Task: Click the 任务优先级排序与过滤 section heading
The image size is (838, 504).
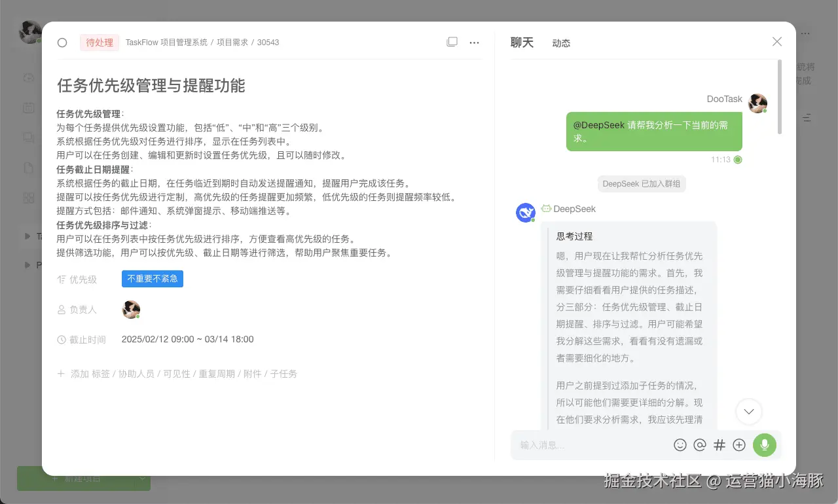Action: coord(104,225)
